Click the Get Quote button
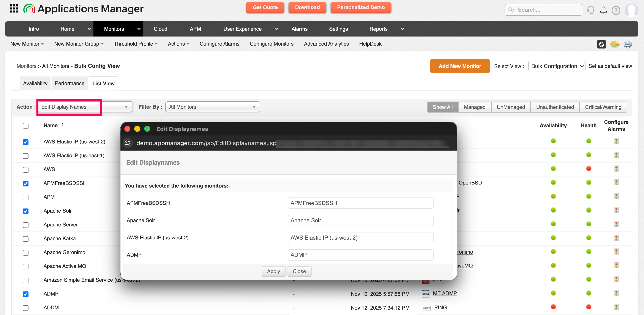 tap(265, 8)
